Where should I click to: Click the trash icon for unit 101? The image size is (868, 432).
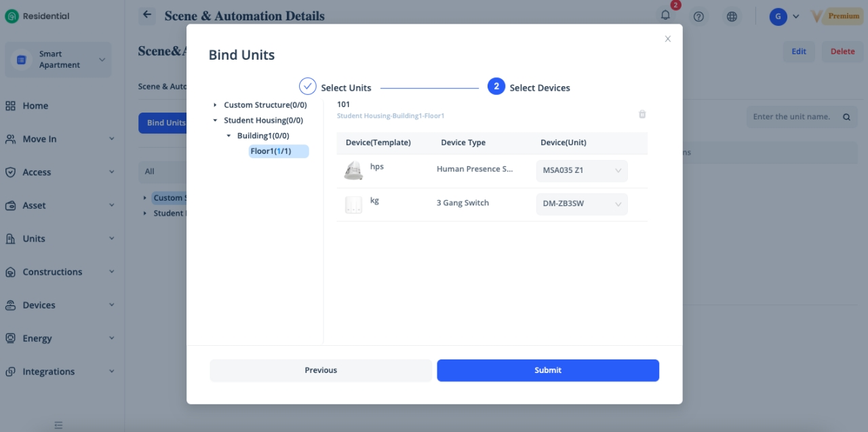tap(642, 115)
